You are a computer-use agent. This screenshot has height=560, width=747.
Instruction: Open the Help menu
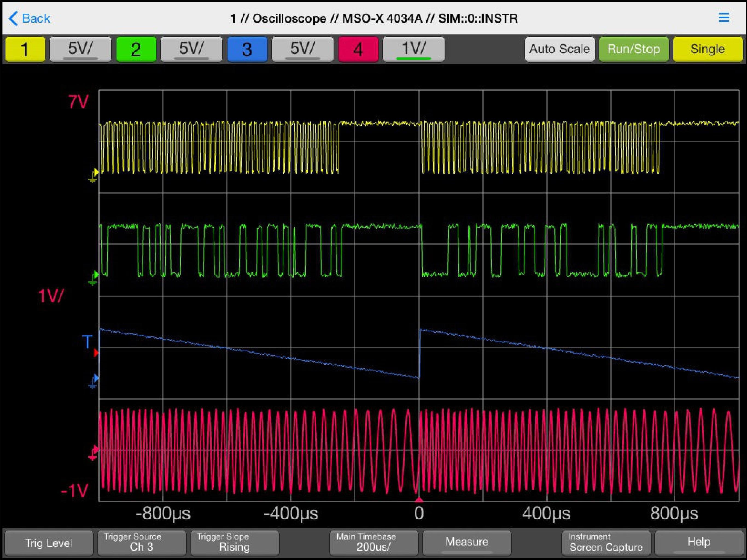coord(699,543)
